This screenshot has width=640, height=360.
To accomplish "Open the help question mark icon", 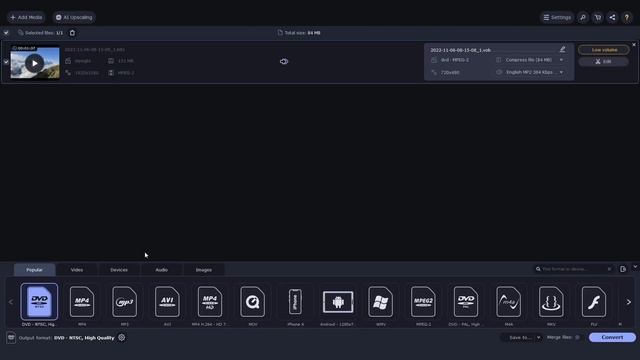I will tap(627, 17).
